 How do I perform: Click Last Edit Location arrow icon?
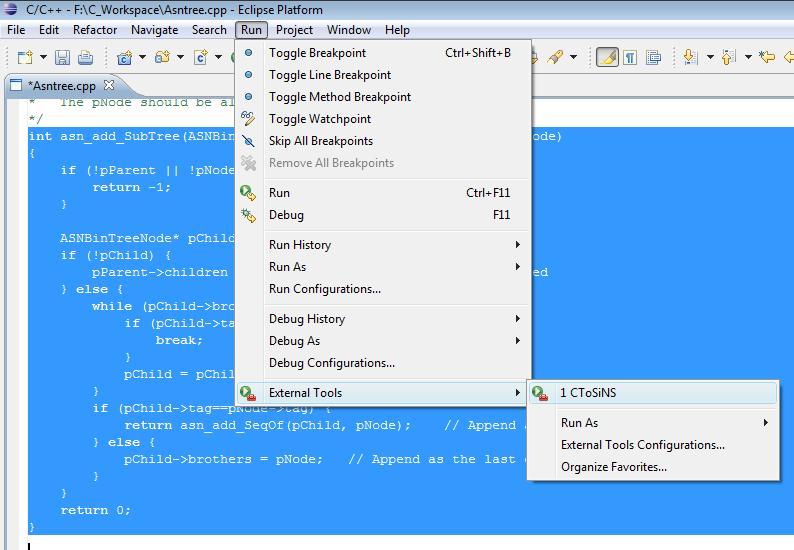tap(767, 57)
